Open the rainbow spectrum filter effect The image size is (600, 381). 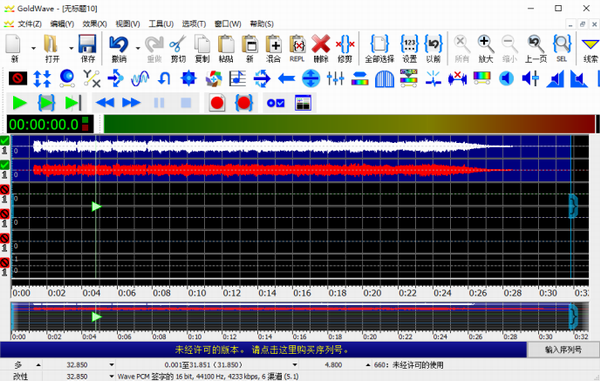482,77
